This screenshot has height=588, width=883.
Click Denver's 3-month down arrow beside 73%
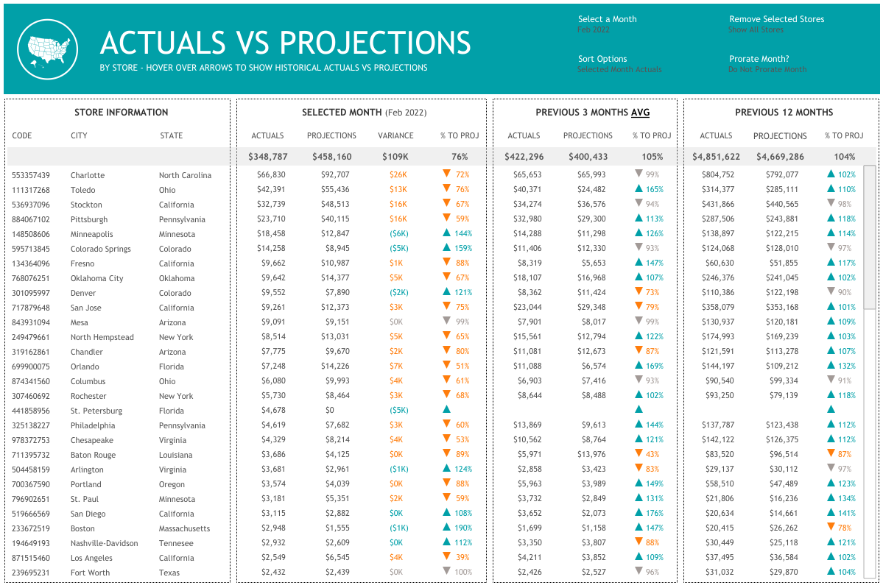pos(638,291)
